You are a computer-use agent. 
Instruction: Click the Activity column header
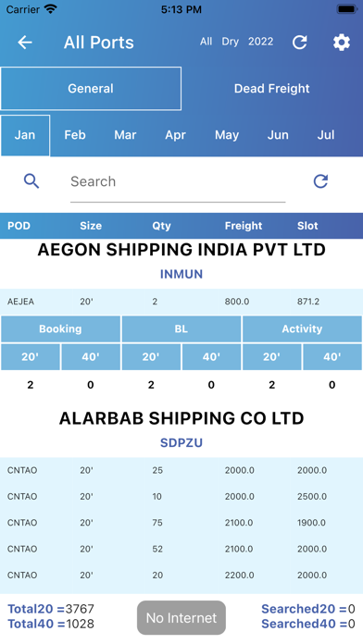pyautogui.click(x=302, y=329)
